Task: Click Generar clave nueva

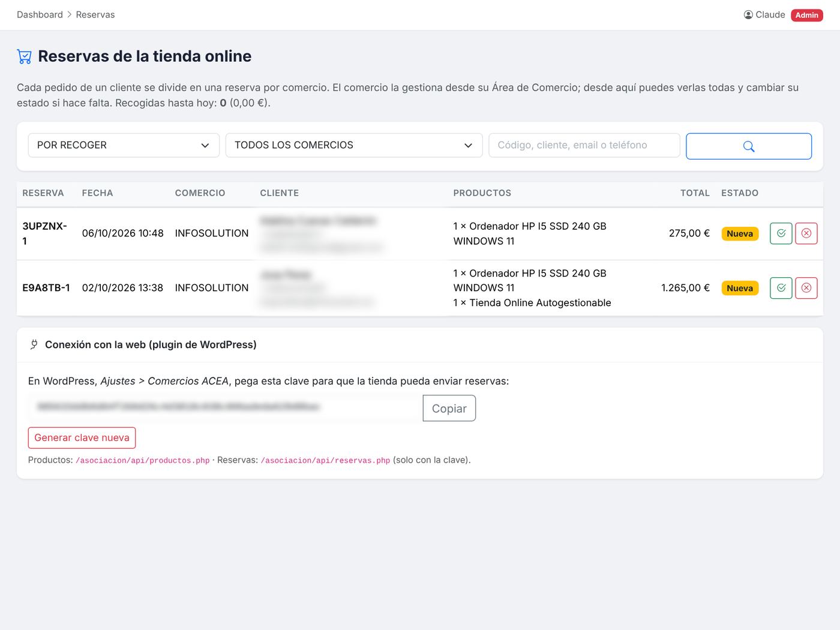Action: (x=82, y=438)
